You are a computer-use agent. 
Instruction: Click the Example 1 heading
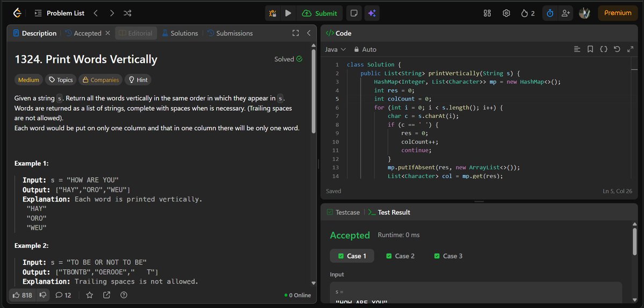coord(32,163)
